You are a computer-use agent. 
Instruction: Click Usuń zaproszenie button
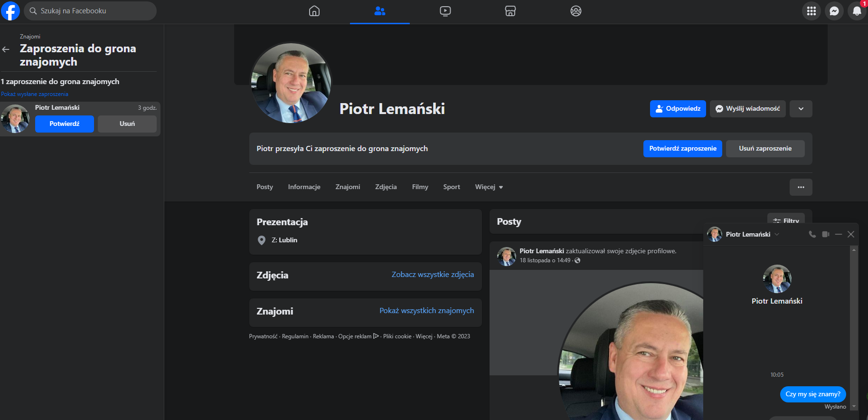point(765,149)
